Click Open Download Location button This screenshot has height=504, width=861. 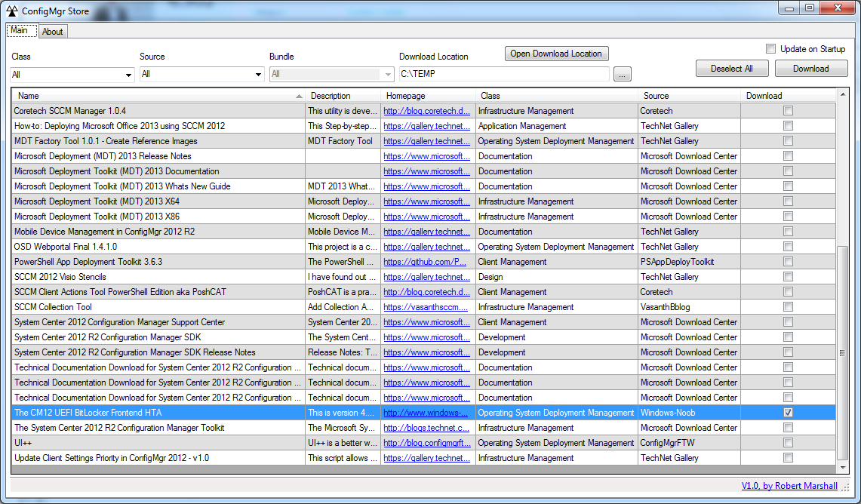tap(556, 54)
